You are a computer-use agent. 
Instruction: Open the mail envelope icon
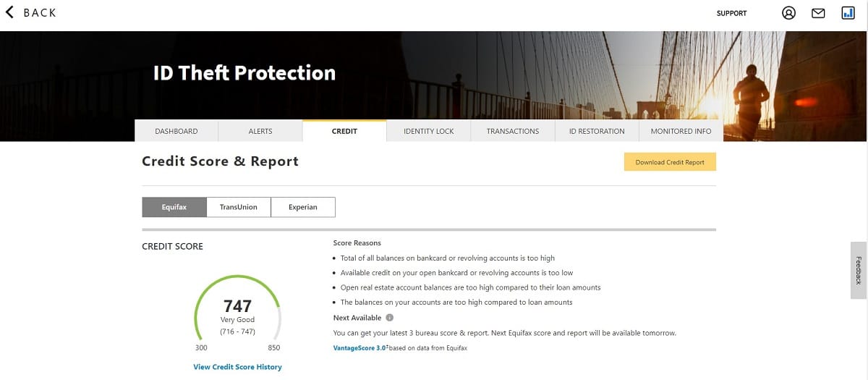pos(818,13)
